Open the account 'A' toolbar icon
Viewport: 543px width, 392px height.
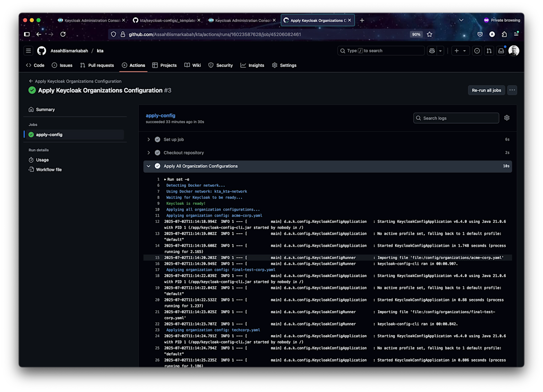coord(492,34)
